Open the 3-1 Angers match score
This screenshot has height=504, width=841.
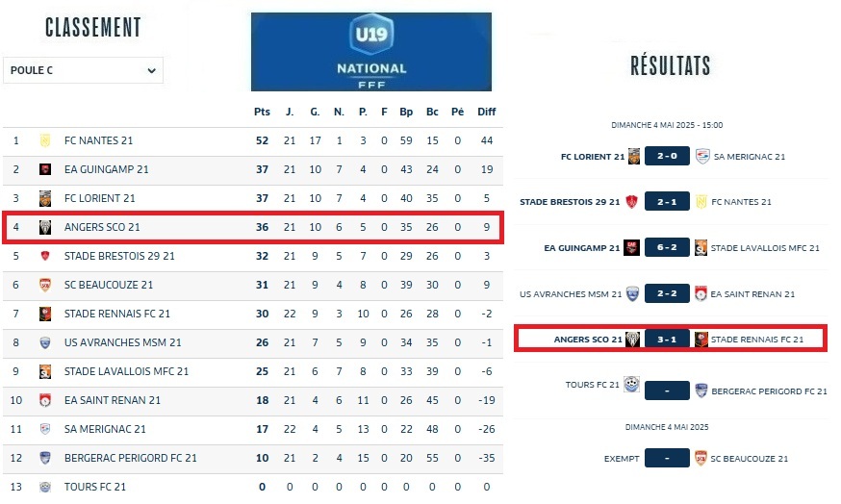667,340
